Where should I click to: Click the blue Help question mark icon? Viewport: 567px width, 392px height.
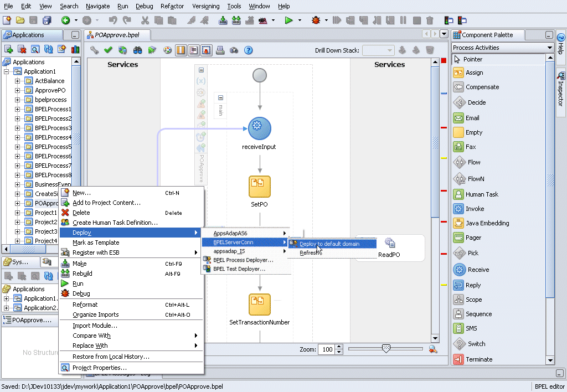click(x=249, y=50)
